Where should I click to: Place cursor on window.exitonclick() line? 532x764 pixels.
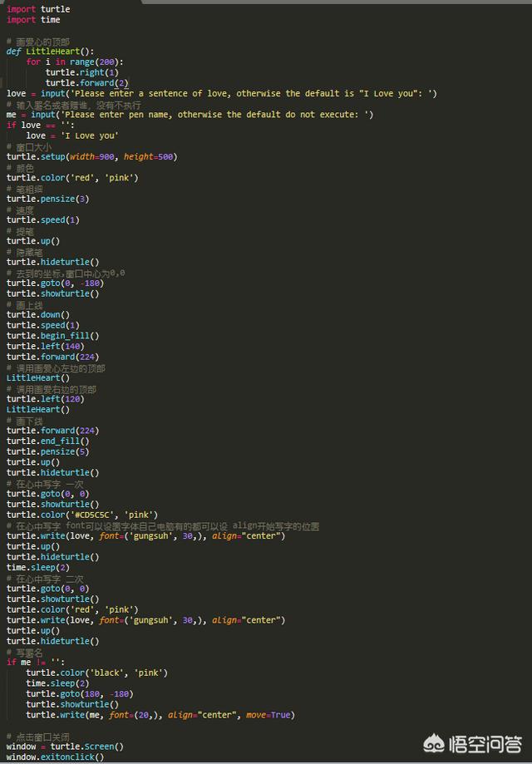(x=55, y=757)
